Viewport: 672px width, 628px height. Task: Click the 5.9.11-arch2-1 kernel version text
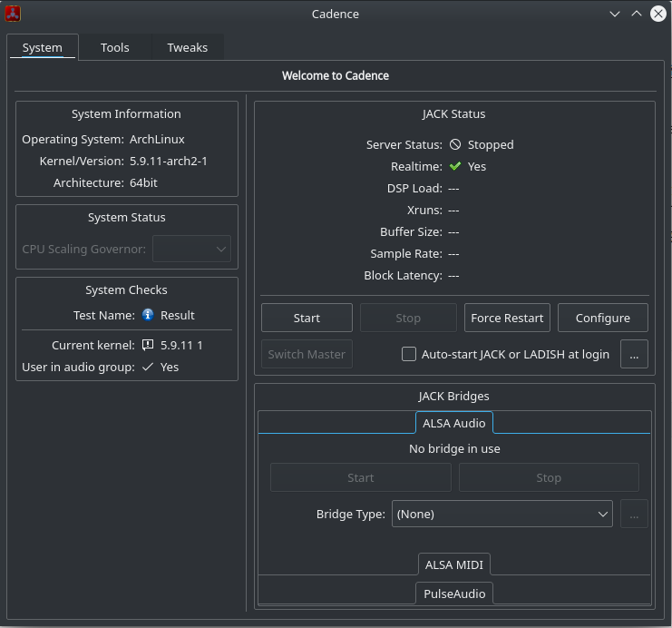pos(169,161)
